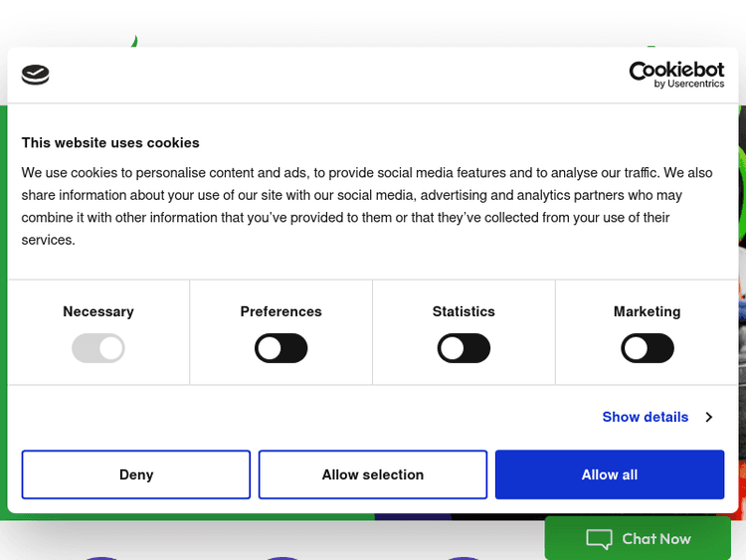The image size is (746, 560).
Task: Click the greyed-out Necessary cookies toggle
Action: click(x=98, y=348)
